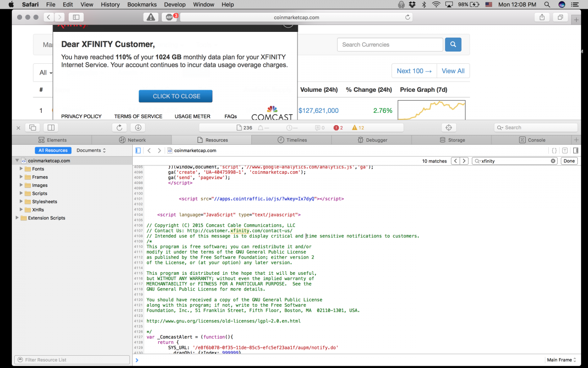The image size is (588, 368).
Task: Click the View All button
Action: coord(453,71)
